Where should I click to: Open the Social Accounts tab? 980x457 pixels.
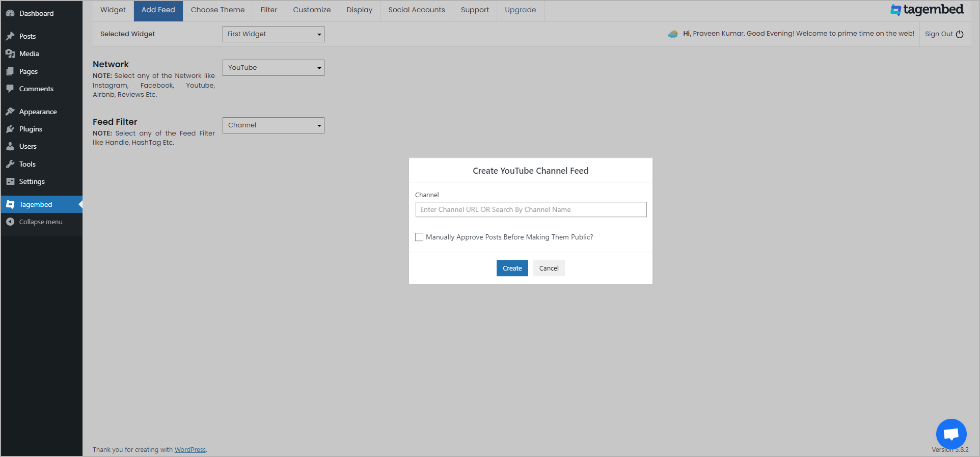click(x=417, y=10)
